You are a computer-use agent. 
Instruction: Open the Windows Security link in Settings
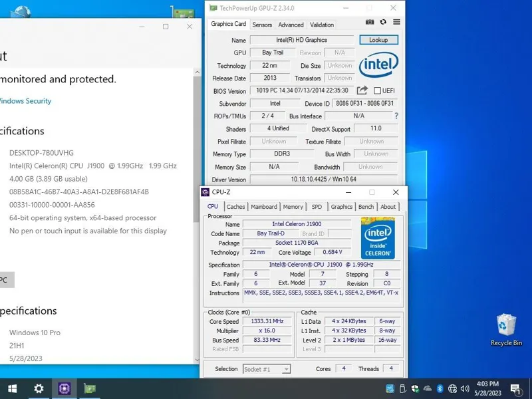(25, 101)
